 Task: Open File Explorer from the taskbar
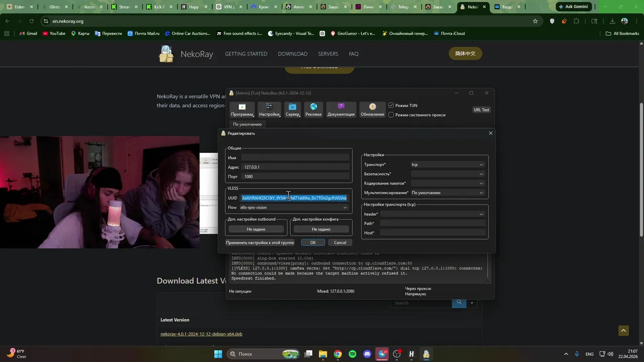pyautogui.click(x=323, y=354)
